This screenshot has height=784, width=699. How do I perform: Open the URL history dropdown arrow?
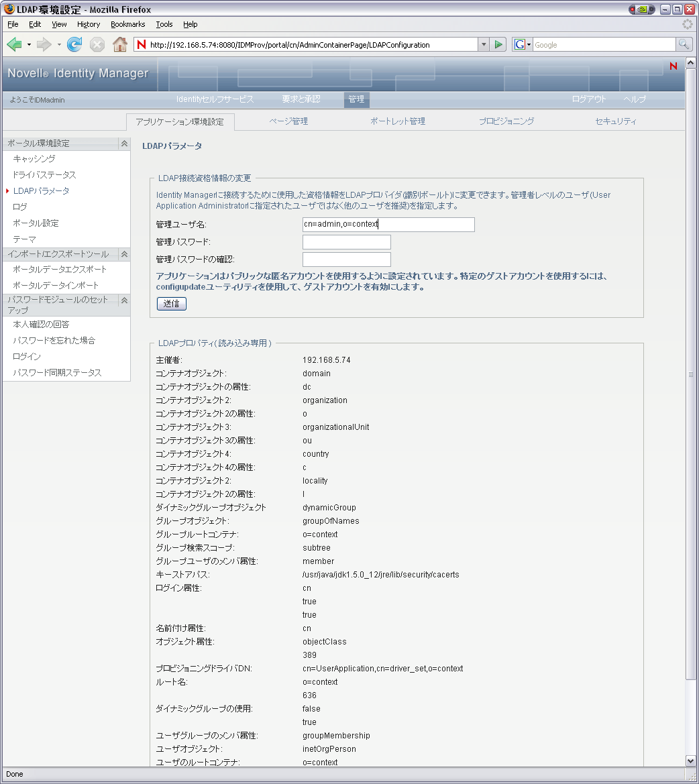(x=484, y=44)
